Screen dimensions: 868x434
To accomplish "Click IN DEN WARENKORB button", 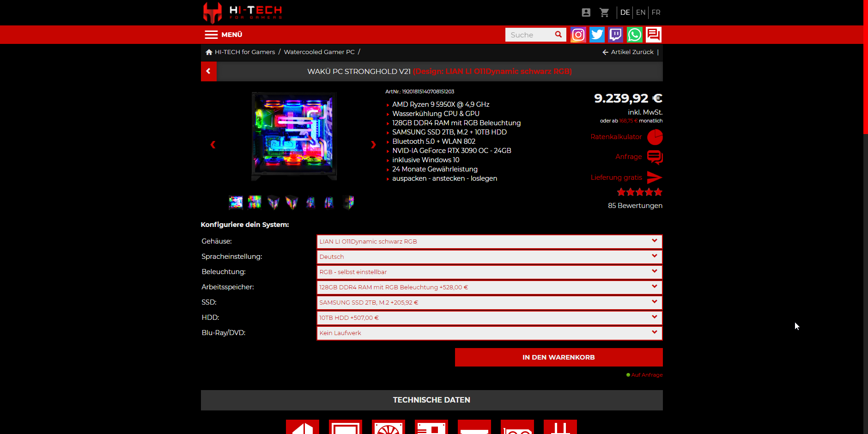I will pos(558,357).
